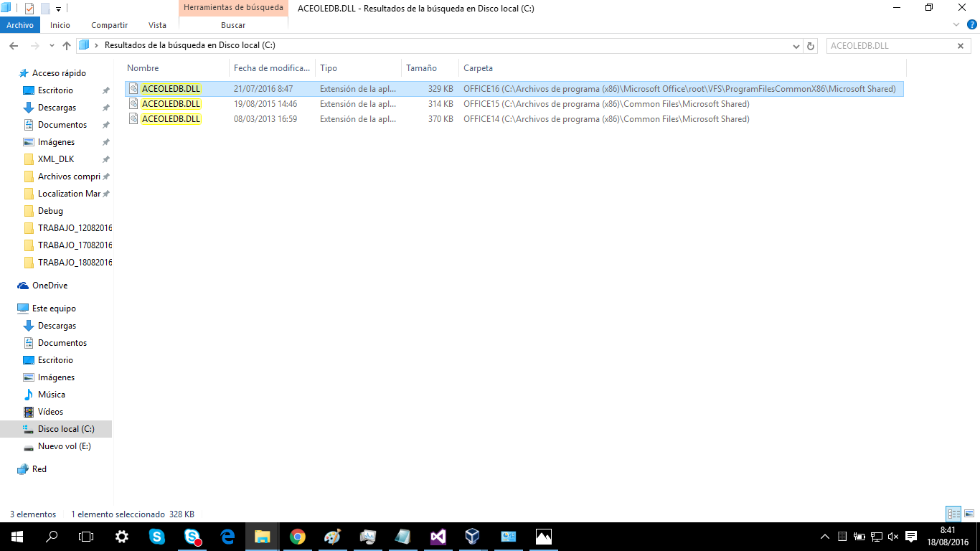Open Música under Este equipo
Image resolution: width=980 pixels, height=551 pixels.
click(51, 395)
